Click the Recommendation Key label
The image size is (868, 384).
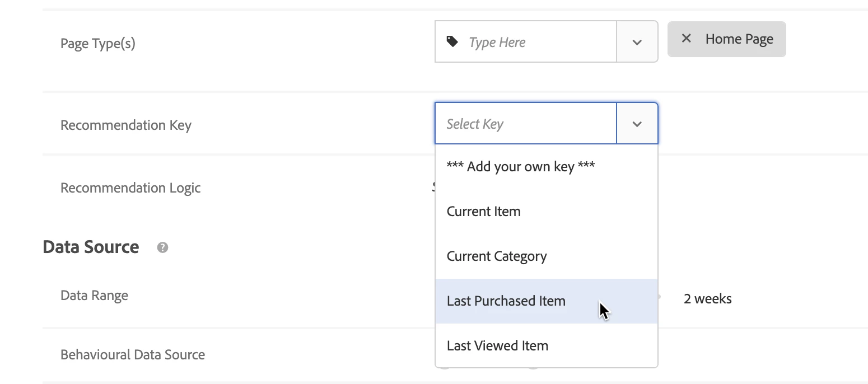(126, 125)
